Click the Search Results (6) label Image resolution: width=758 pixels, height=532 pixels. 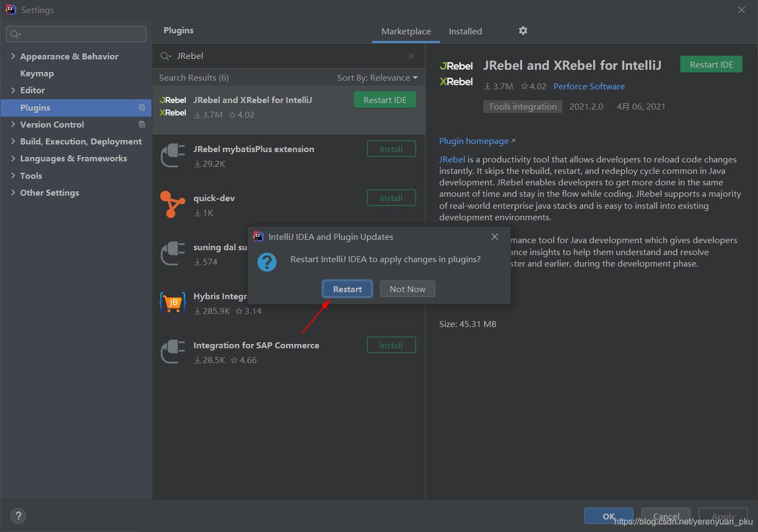pos(194,77)
